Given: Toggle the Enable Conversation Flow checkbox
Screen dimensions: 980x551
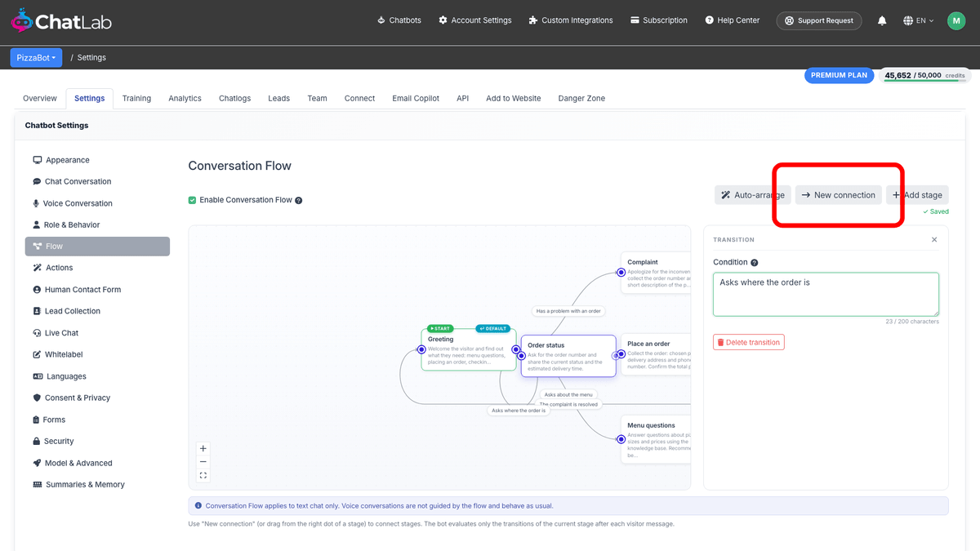Looking at the screenshot, I should click(x=193, y=200).
